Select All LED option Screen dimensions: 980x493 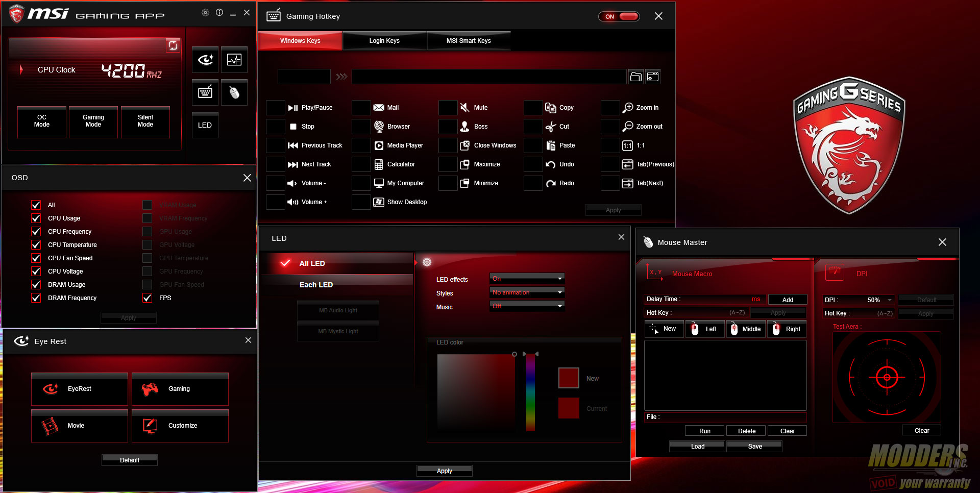pos(337,263)
